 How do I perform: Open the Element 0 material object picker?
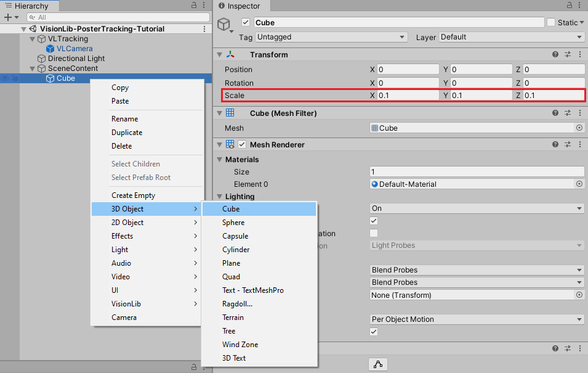579,184
